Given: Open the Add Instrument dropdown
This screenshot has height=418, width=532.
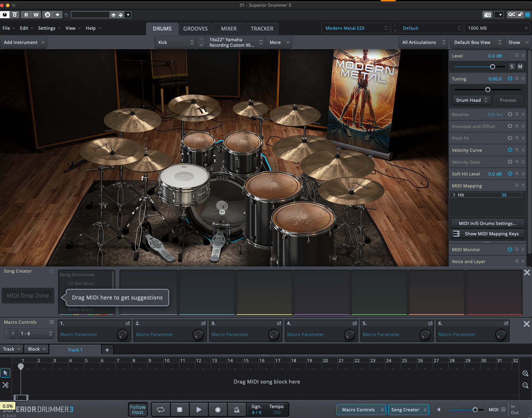Looking at the screenshot, I should click(24, 42).
